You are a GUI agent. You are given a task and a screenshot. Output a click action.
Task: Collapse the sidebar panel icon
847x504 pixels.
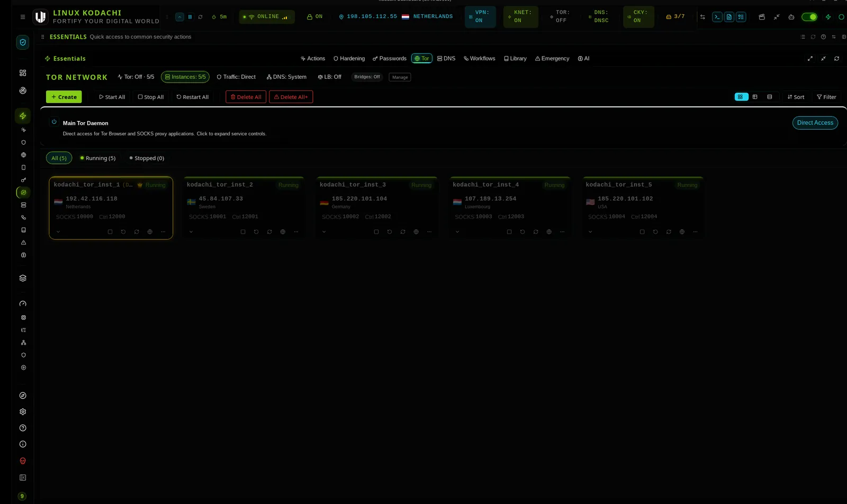coord(23,478)
